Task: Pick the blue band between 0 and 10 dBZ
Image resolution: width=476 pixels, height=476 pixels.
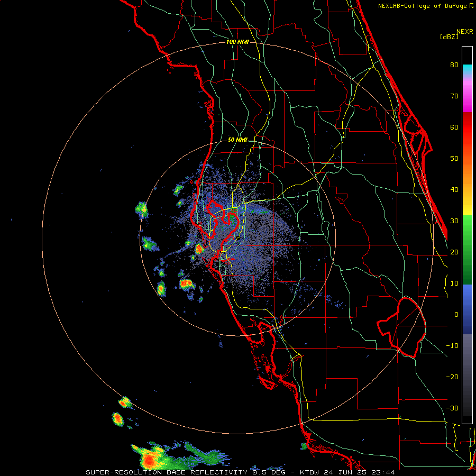Action: pos(467,299)
